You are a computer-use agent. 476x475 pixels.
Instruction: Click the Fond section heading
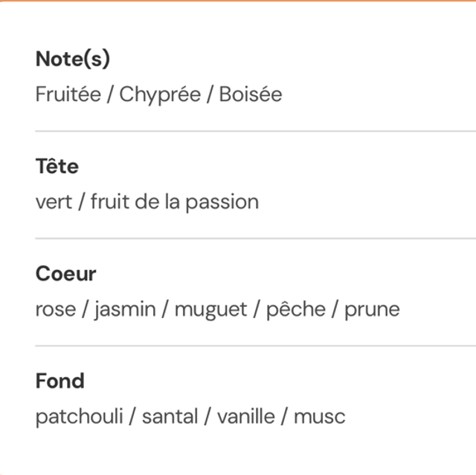[x=60, y=381]
